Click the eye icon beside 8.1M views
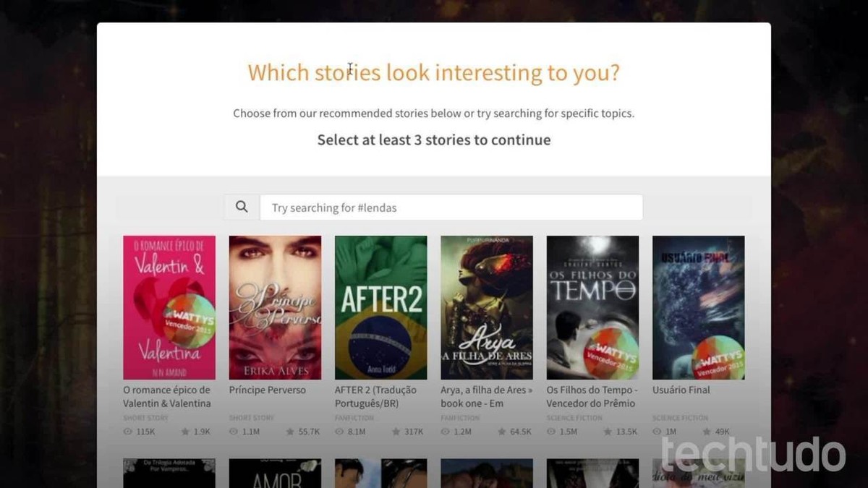Screen dimensions: 868x488 340,432
